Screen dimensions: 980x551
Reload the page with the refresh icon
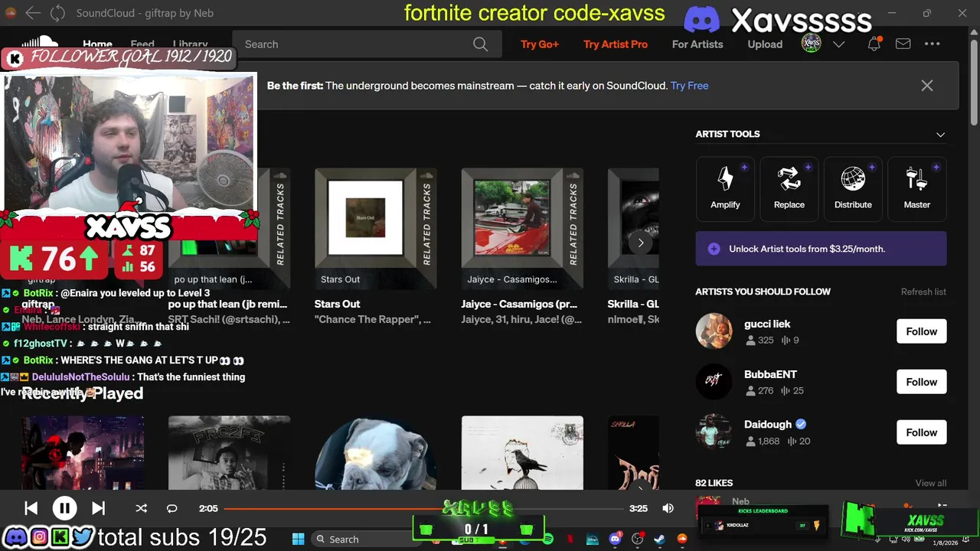tap(57, 13)
